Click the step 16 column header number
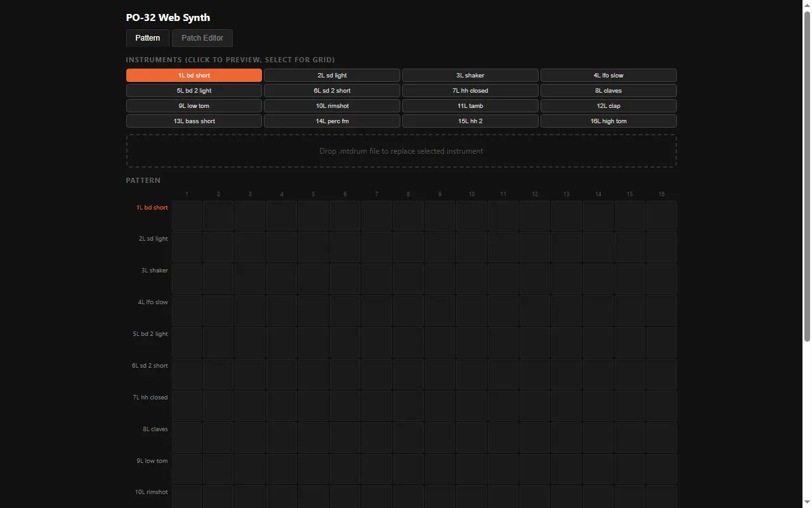 (662, 194)
